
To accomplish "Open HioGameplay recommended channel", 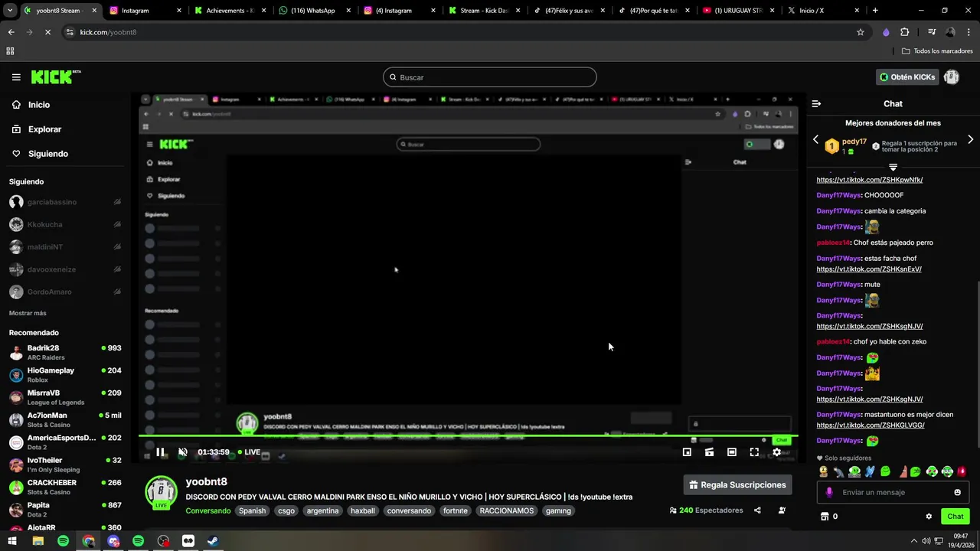I will point(65,375).
